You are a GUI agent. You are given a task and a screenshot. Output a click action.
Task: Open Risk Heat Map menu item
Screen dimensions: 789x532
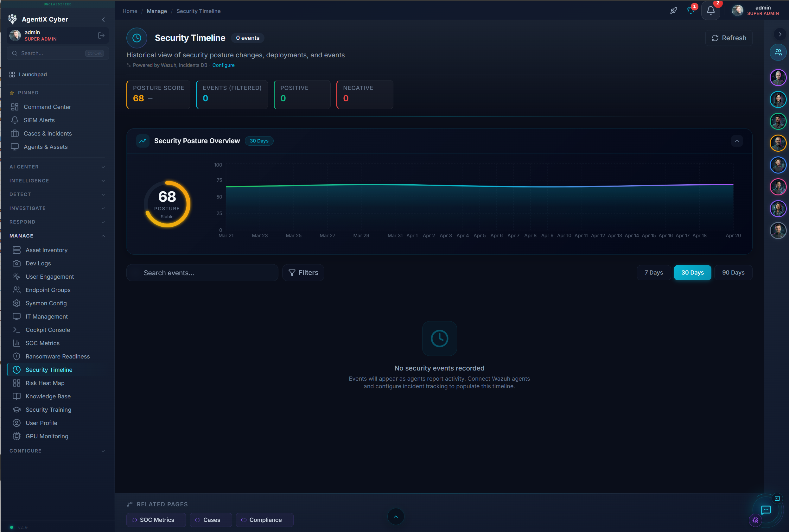pyautogui.click(x=45, y=383)
